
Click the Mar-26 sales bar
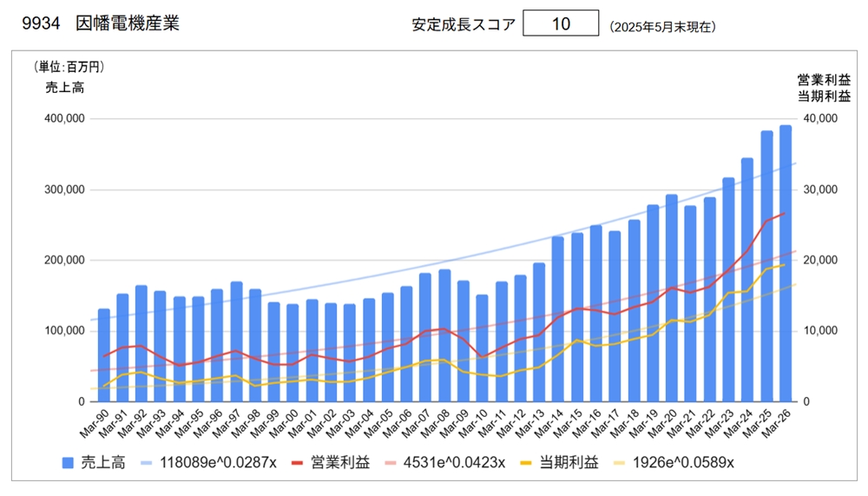pyautogui.click(x=786, y=264)
